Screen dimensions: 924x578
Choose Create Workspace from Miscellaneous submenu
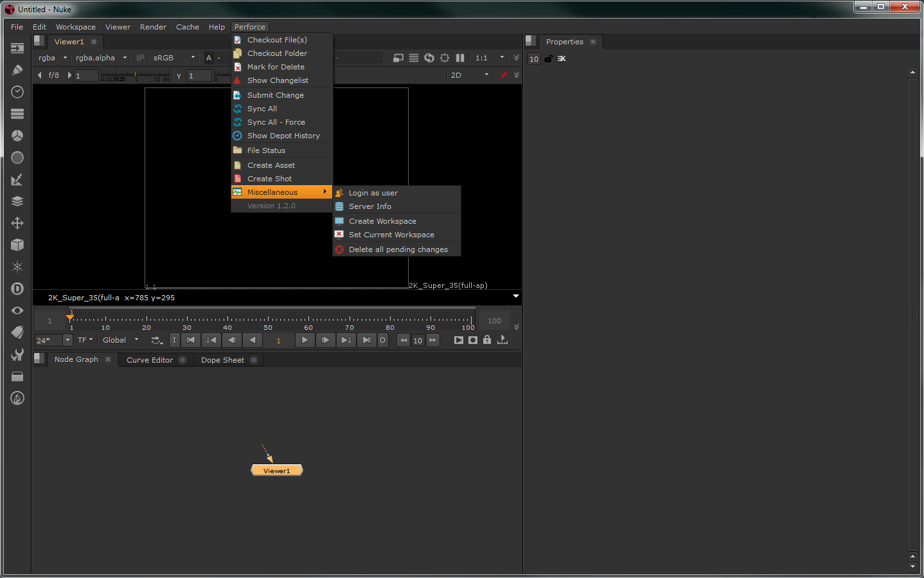[396, 221]
